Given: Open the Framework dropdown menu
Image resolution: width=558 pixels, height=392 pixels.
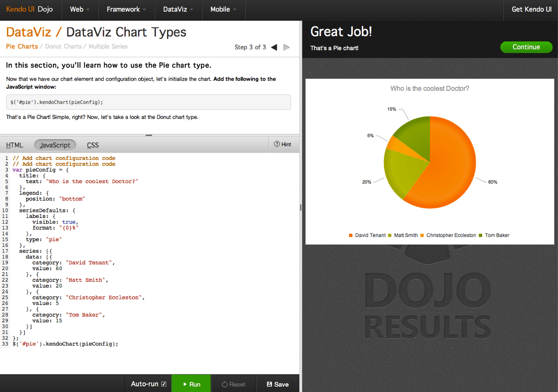Looking at the screenshot, I should click(x=126, y=9).
